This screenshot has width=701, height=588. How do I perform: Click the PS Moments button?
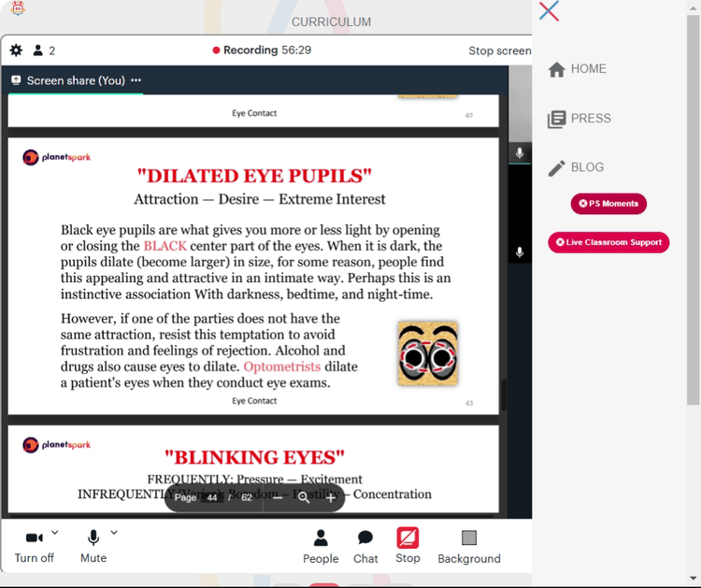(x=608, y=204)
